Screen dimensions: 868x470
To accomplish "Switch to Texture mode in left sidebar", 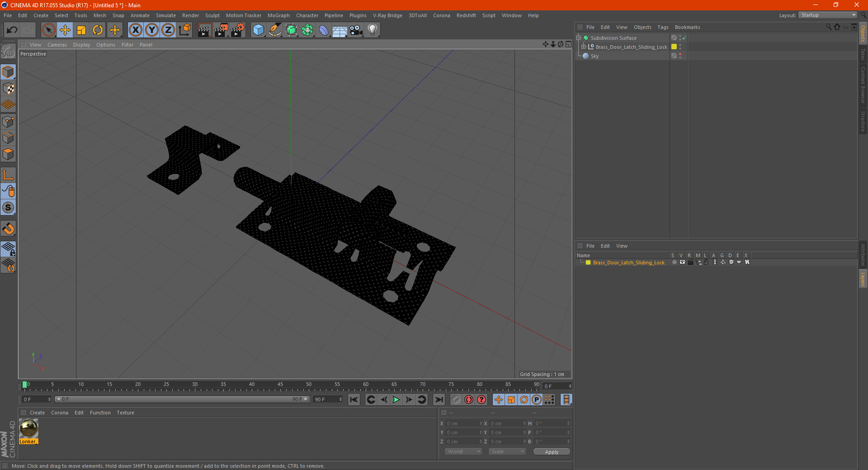I will (8, 89).
